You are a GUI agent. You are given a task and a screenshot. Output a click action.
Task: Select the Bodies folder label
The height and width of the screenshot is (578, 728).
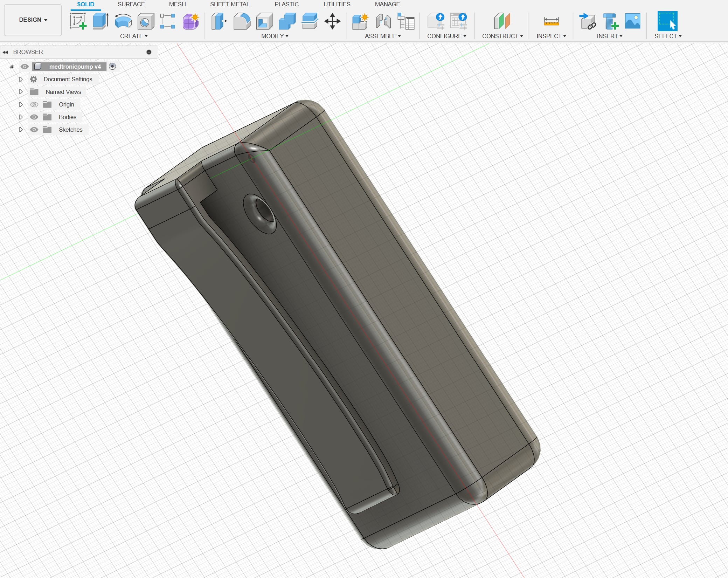coord(68,117)
